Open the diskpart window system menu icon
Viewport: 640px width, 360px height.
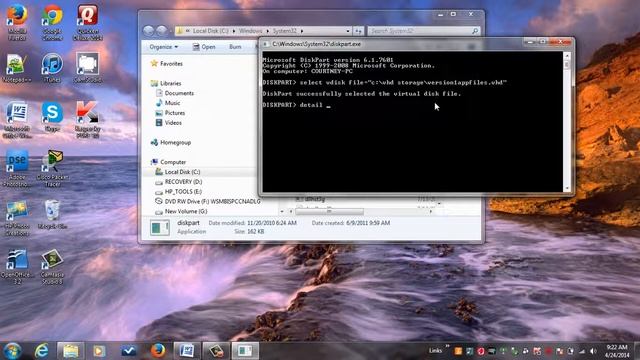[x=265, y=44]
